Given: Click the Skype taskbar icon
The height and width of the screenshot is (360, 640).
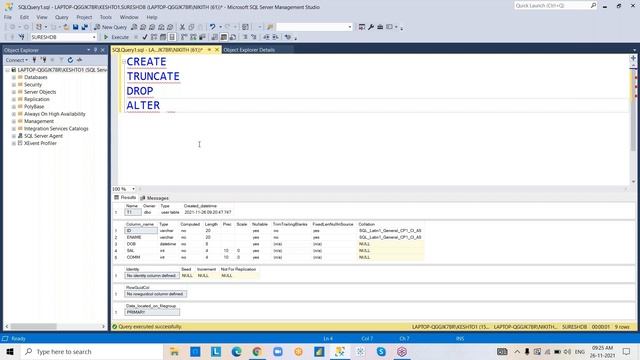Looking at the screenshot, I should pyautogui.click(x=381, y=352).
